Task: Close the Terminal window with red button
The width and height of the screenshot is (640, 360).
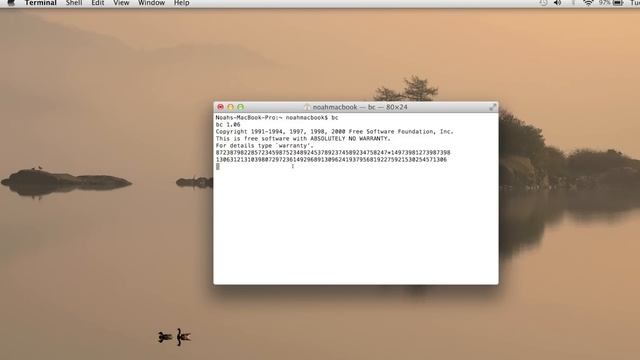Action: (x=220, y=107)
